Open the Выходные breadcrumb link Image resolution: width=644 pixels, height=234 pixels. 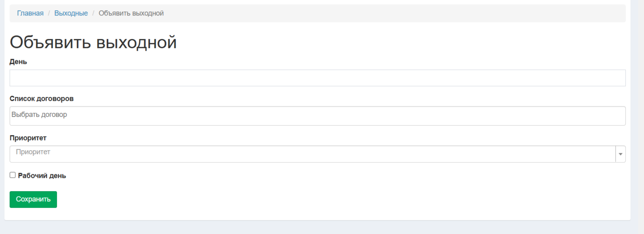pos(71,13)
